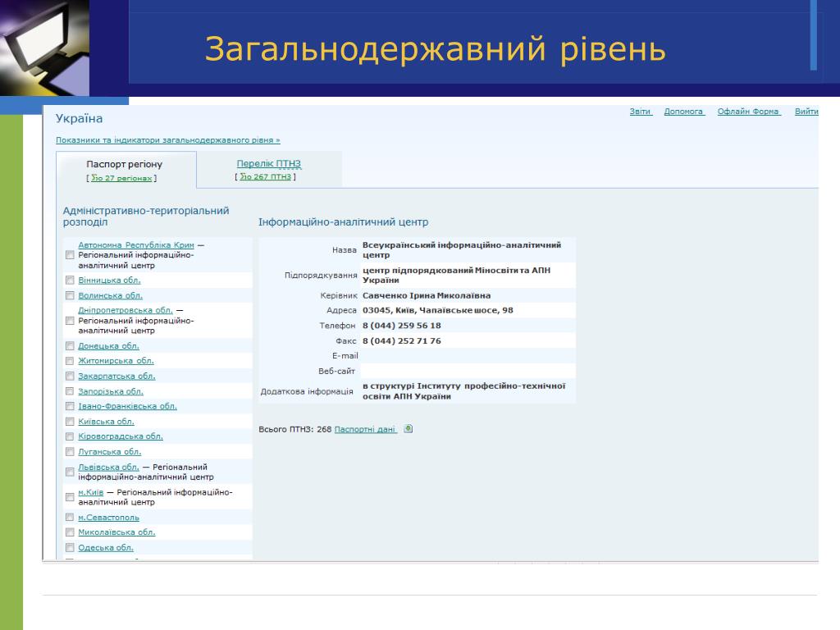
Task: Tick the Закарпатська обл. checkbox
Action: [x=70, y=376]
